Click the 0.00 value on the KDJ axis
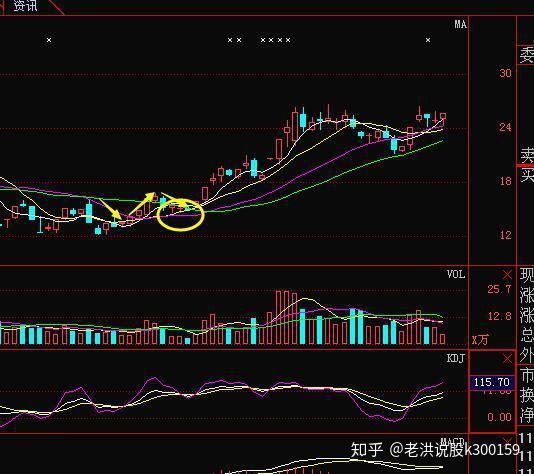 [x=499, y=417]
